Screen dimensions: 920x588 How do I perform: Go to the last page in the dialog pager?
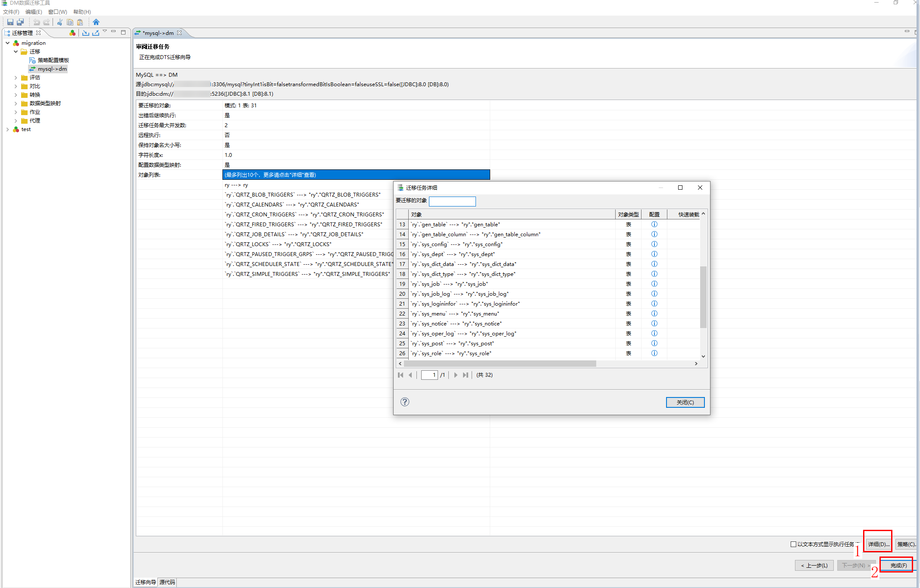pos(465,375)
